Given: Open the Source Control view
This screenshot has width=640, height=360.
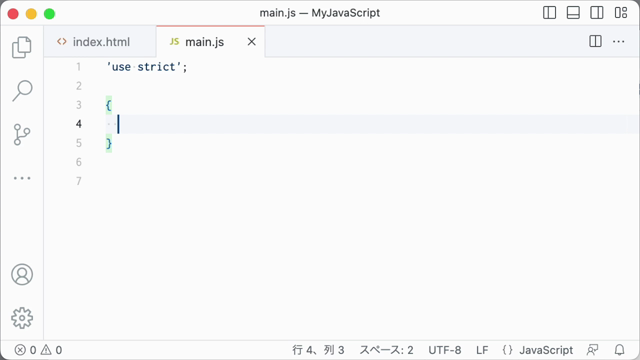Looking at the screenshot, I should pos(22,135).
